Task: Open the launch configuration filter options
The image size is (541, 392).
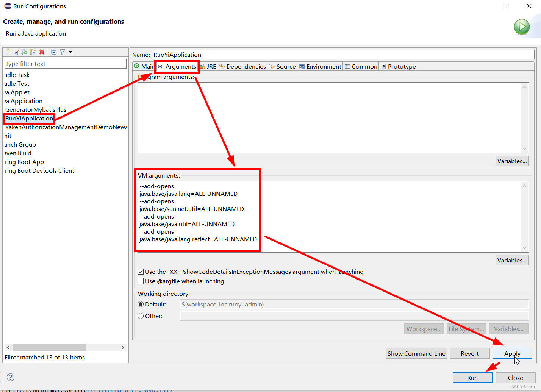Action: click(63, 52)
